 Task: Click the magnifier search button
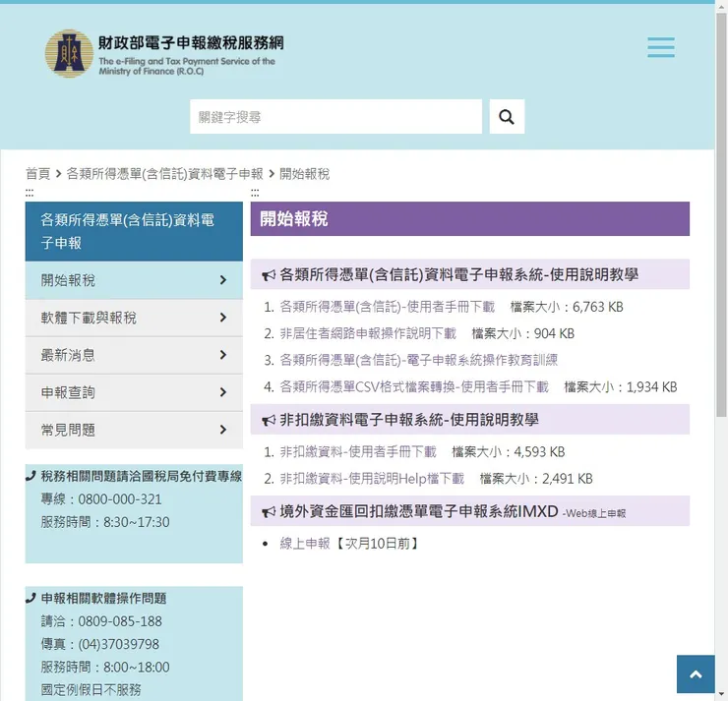(x=507, y=116)
